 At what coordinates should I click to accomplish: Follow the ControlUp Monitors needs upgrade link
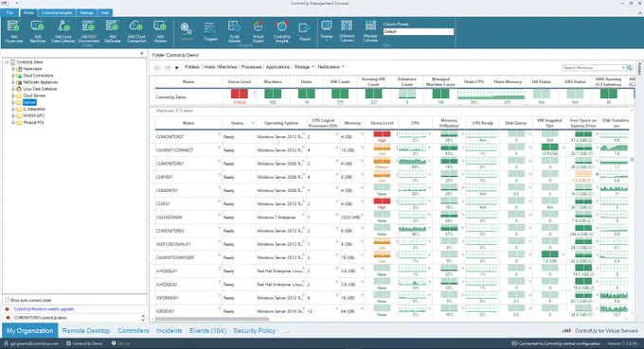(44, 309)
